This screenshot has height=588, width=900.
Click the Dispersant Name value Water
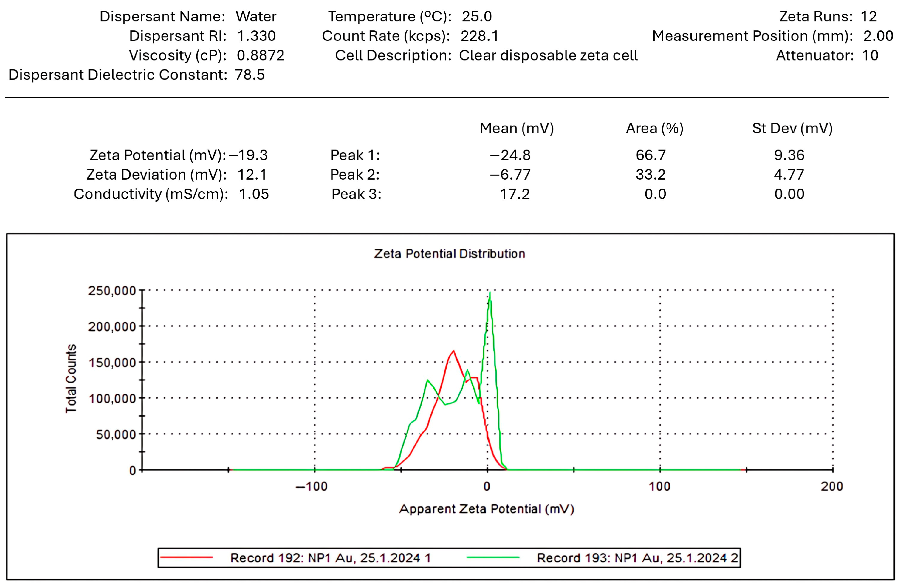(x=256, y=17)
